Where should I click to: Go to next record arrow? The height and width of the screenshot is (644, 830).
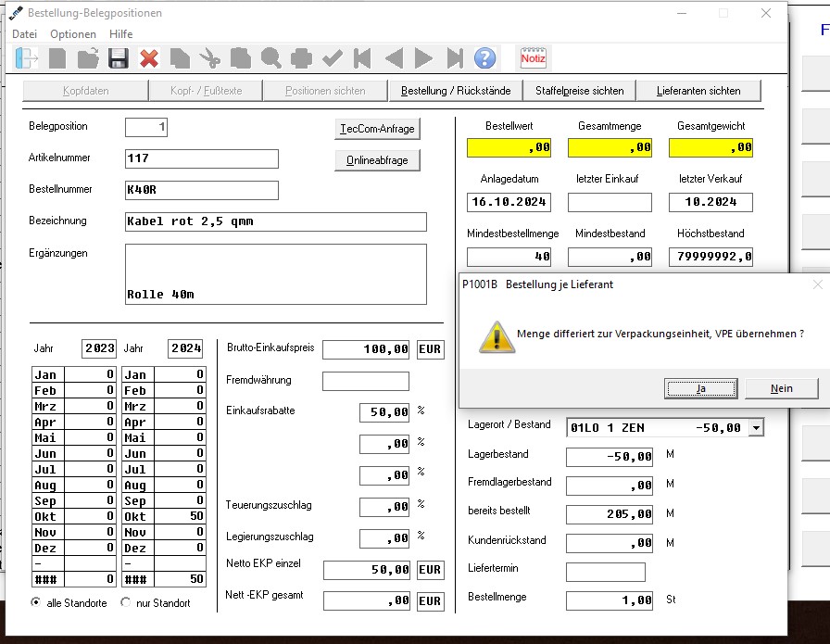(423, 58)
